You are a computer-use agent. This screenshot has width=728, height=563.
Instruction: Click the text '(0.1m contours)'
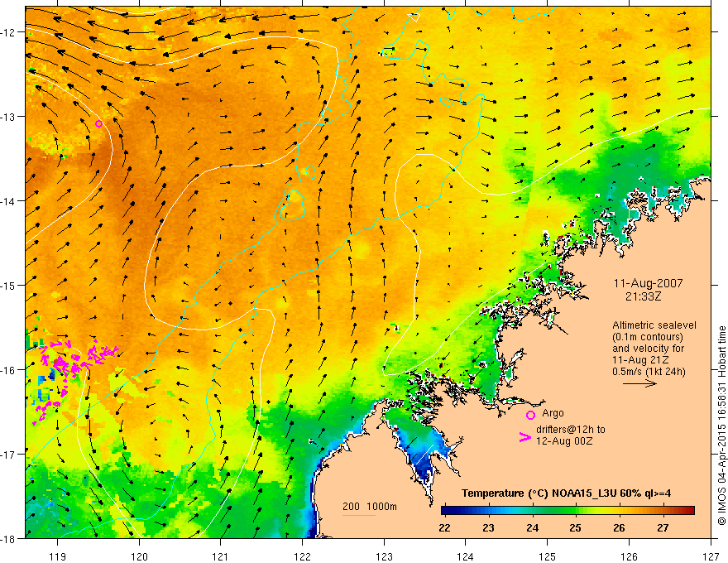click(648, 337)
